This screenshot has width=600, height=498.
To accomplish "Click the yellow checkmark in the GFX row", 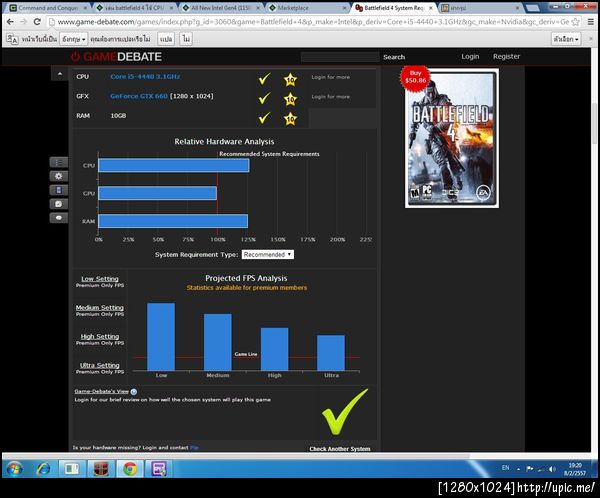I will (264, 98).
